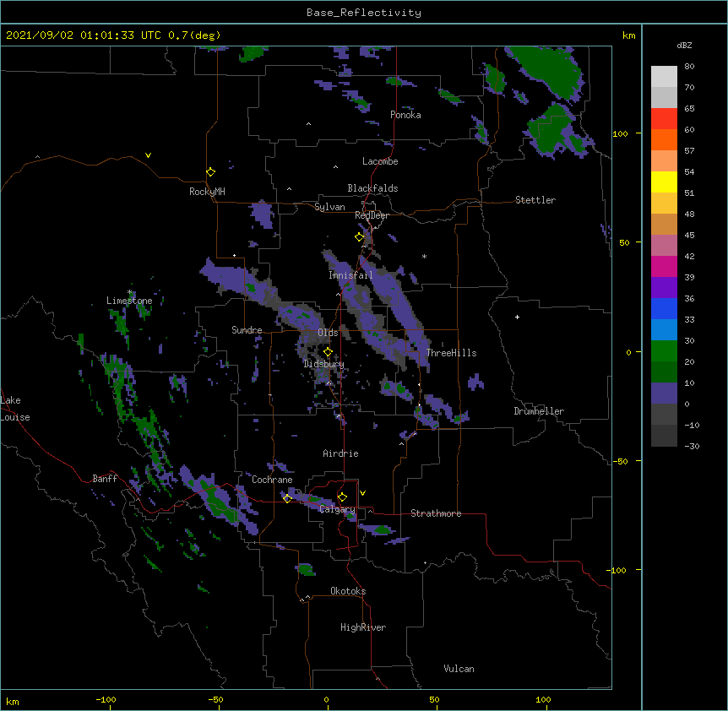Select the Calgary city label
Image resolution: width=728 pixels, height=711 pixels.
click(x=337, y=509)
